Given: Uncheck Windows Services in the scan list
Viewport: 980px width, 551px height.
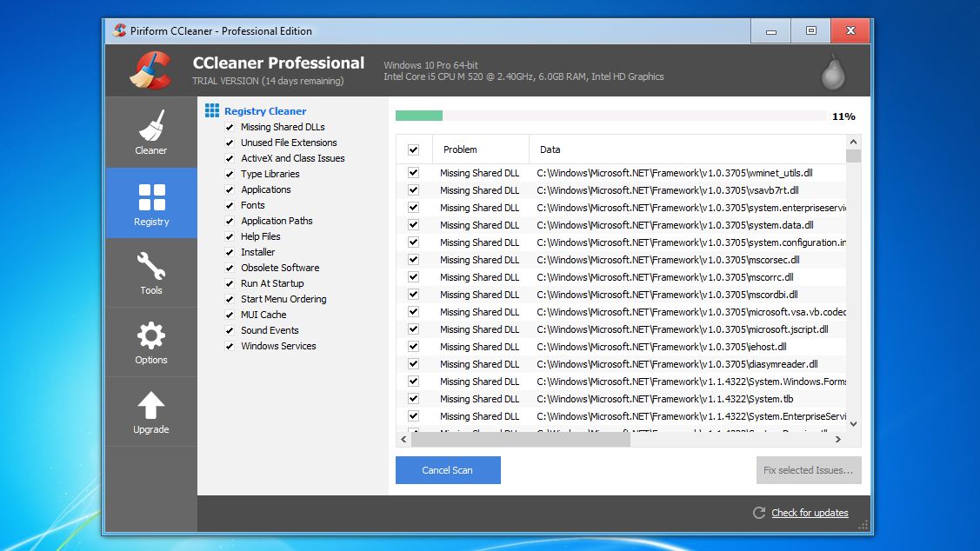Looking at the screenshot, I should [230, 346].
